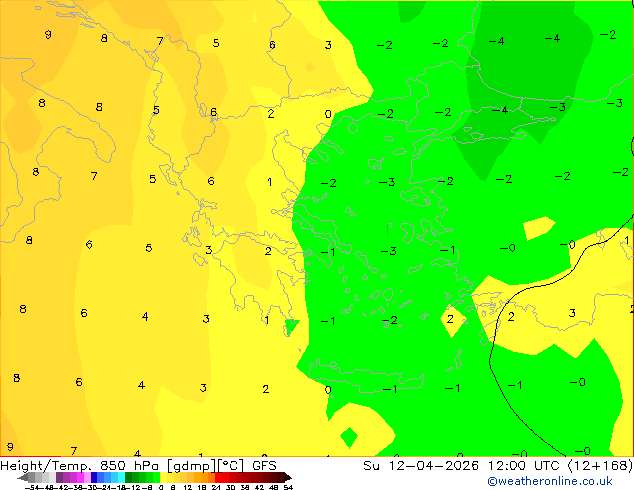The width and height of the screenshot is (634, 490).
Task: Select the pure yellow legend swatch
Action: pos(163,477)
